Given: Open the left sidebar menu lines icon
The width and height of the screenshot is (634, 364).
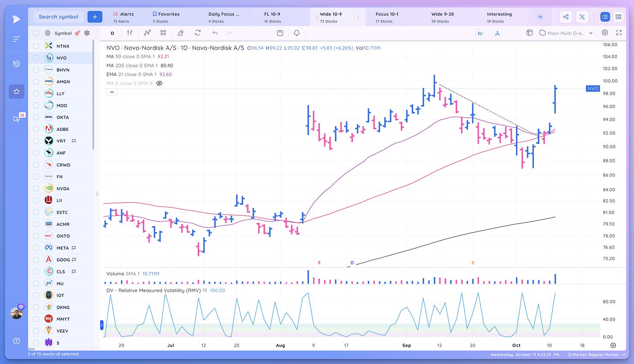Looking at the screenshot, I should (16, 39).
